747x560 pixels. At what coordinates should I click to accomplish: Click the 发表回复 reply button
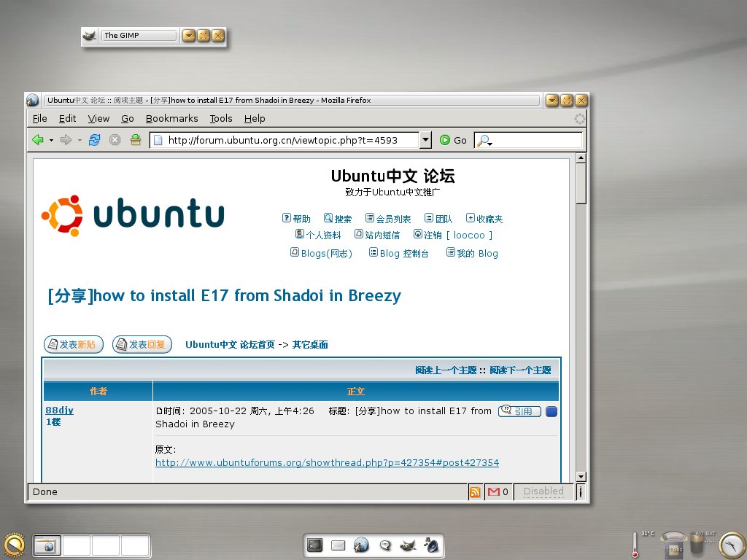(x=142, y=344)
